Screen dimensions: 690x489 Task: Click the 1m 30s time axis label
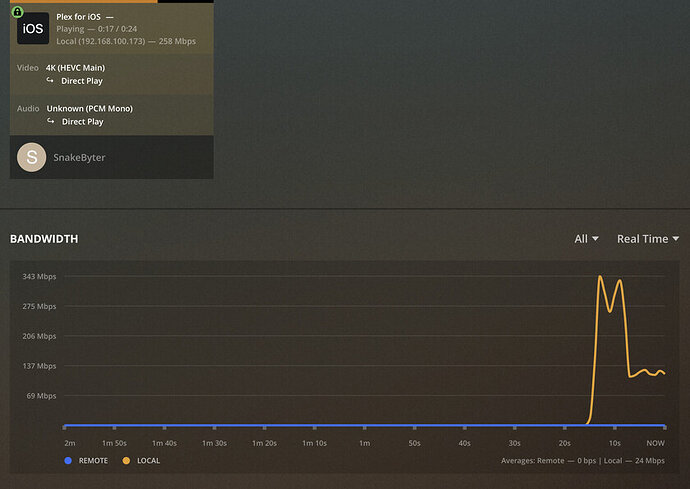pos(214,443)
